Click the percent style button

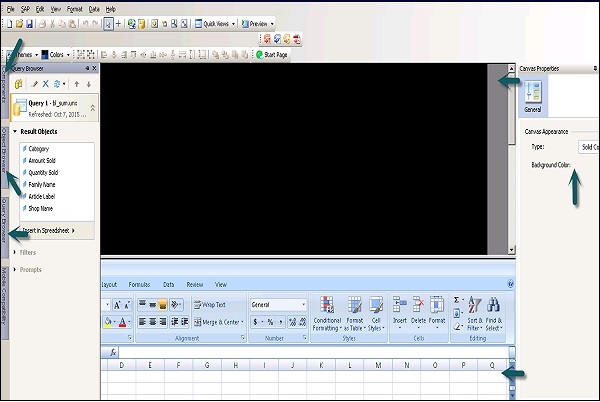271,322
